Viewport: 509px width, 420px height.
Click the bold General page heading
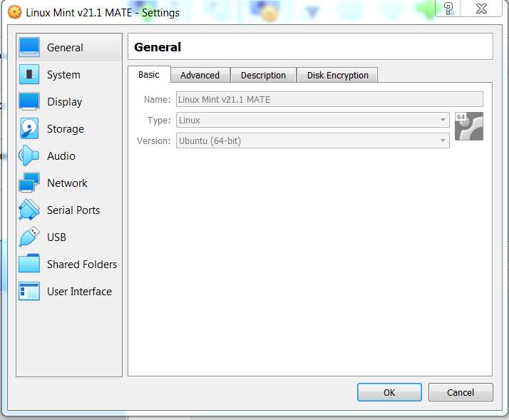(x=158, y=47)
